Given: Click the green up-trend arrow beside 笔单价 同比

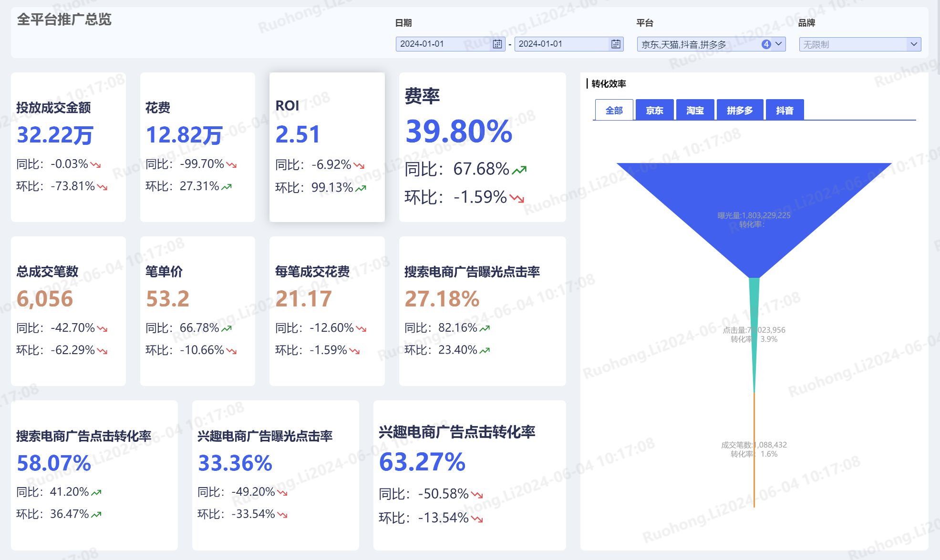Looking at the screenshot, I should tap(227, 328).
